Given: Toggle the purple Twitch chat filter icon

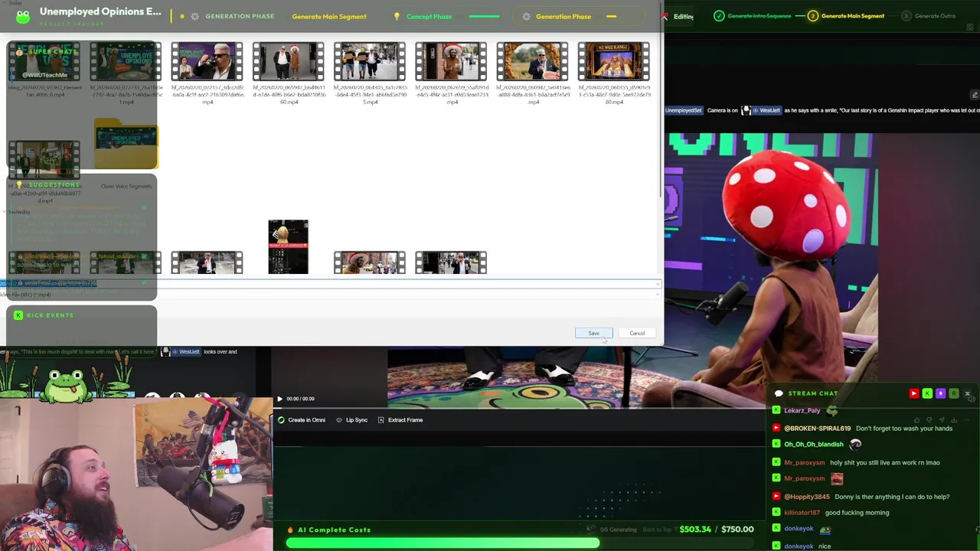Looking at the screenshot, I should 940,393.
